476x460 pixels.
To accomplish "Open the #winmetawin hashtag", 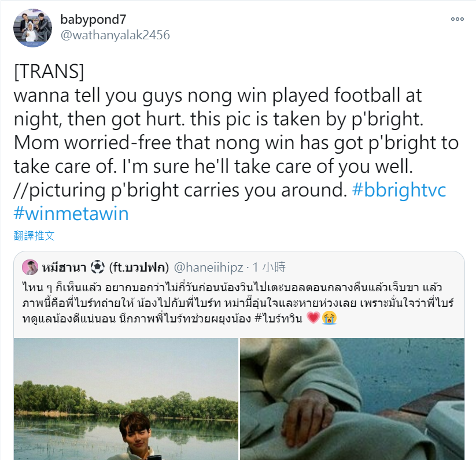I will pyautogui.click(x=71, y=214).
